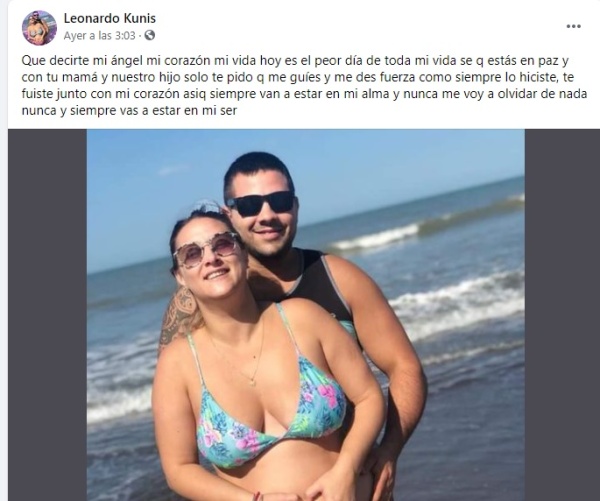
Task: Click the public globe privacy icon
Action: [x=150, y=36]
